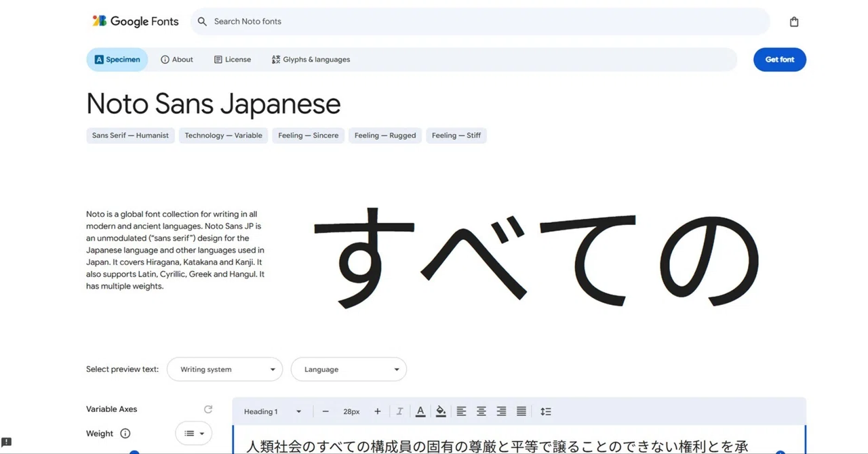The width and height of the screenshot is (868, 454).
Task: Click the Google Fonts logo
Action: (136, 21)
